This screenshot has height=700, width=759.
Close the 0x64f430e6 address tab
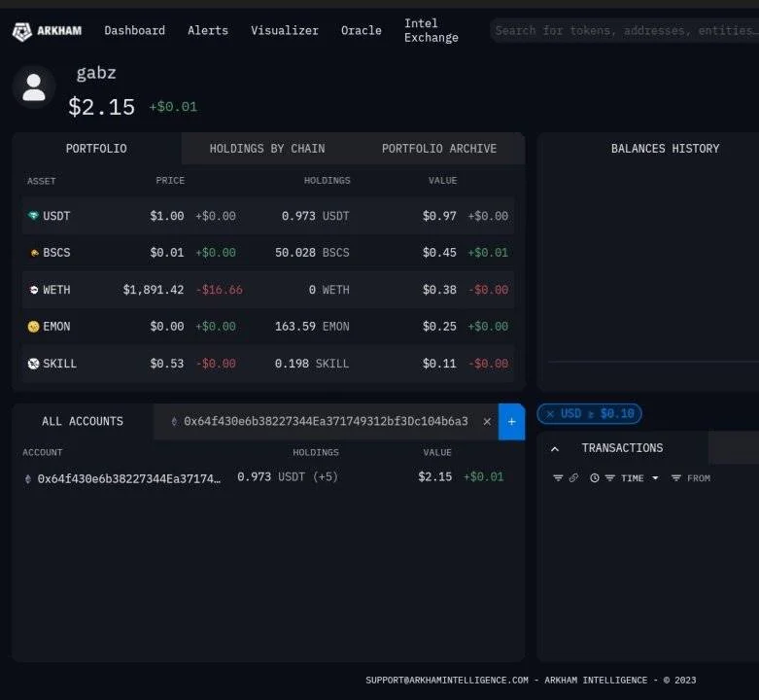(x=488, y=422)
